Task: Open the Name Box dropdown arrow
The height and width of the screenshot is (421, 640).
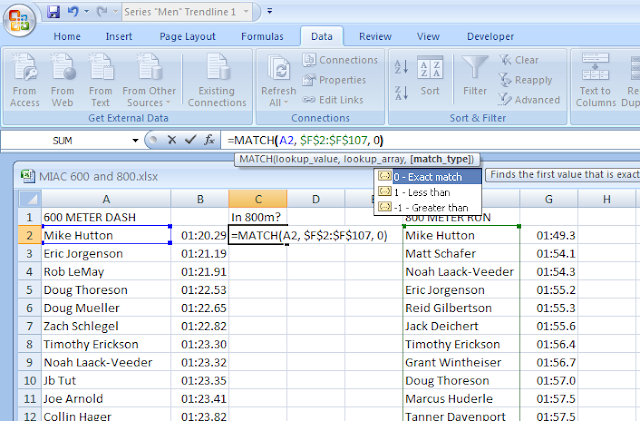Action: [135, 141]
